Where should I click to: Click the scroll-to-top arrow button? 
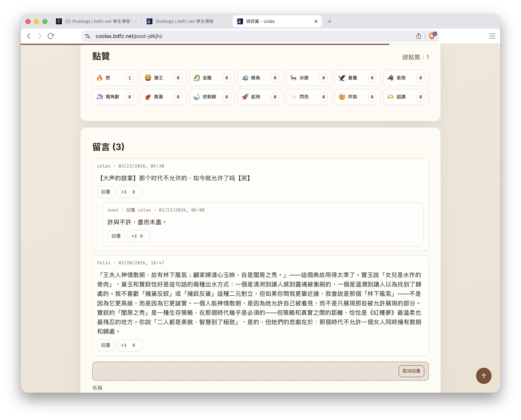pos(483,376)
